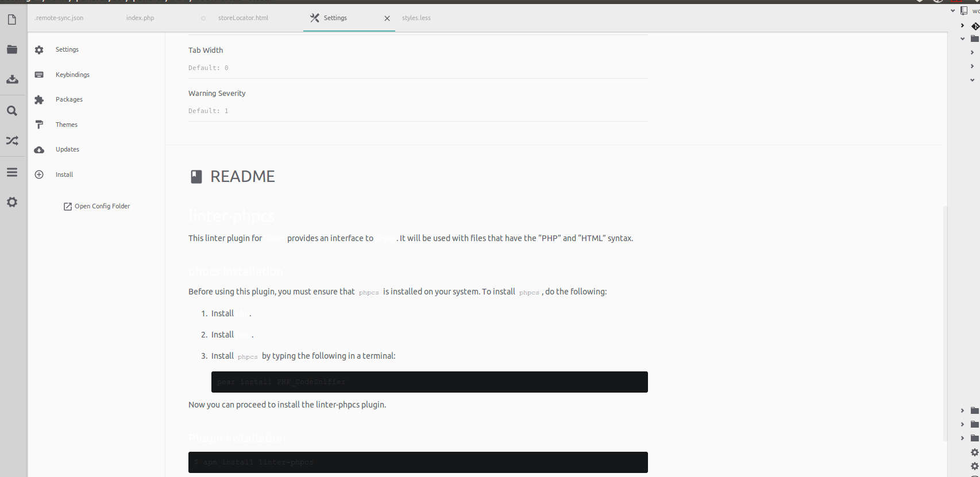Click the Tab Width input field
The image size is (980, 477).
tap(418, 68)
